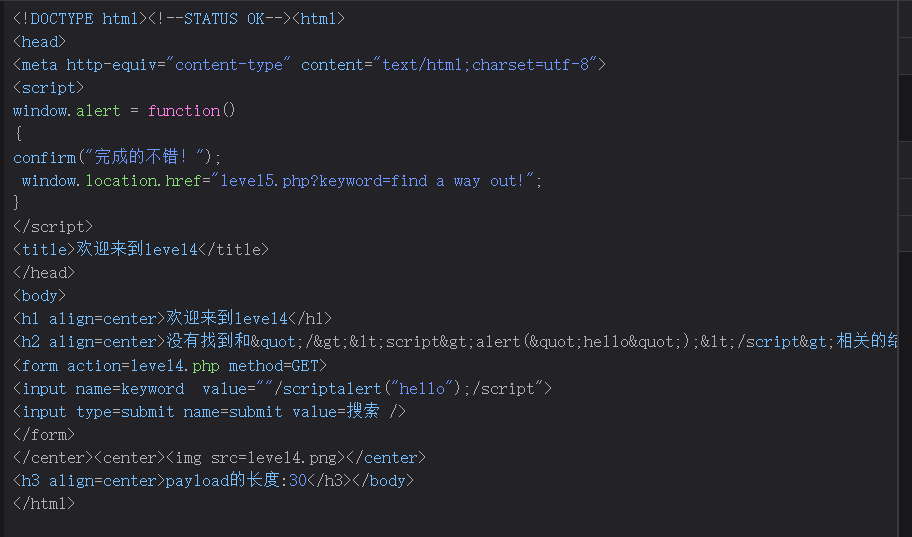Image resolution: width=912 pixels, height=537 pixels.
Task: Click the title tag line
Action: [x=141, y=249]
